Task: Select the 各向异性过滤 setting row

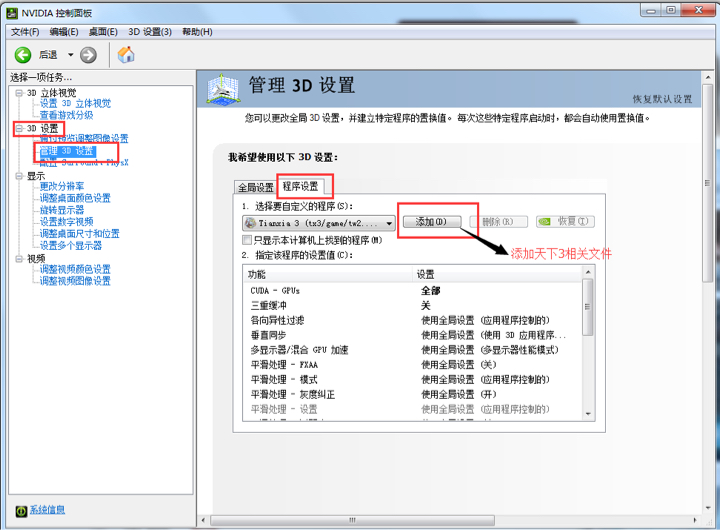Action: [x=413, y=320]
